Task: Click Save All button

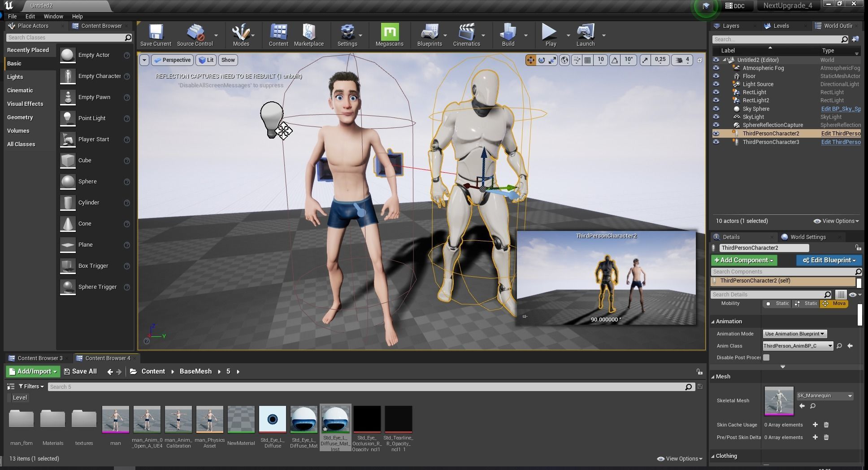Action: (80, 371)
